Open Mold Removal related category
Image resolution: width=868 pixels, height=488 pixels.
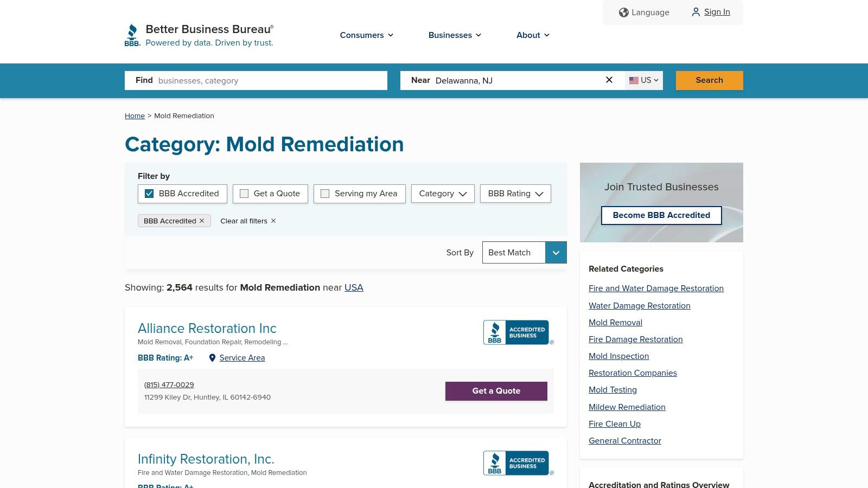(x=615, y=323)
